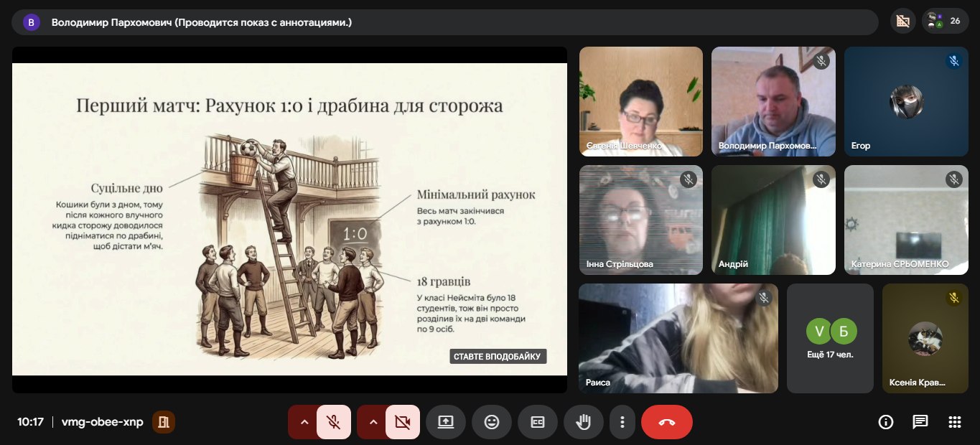This screenshot has width=980, height=445.
Task: Expand video settings arrow next to camera
Action: 373,422
